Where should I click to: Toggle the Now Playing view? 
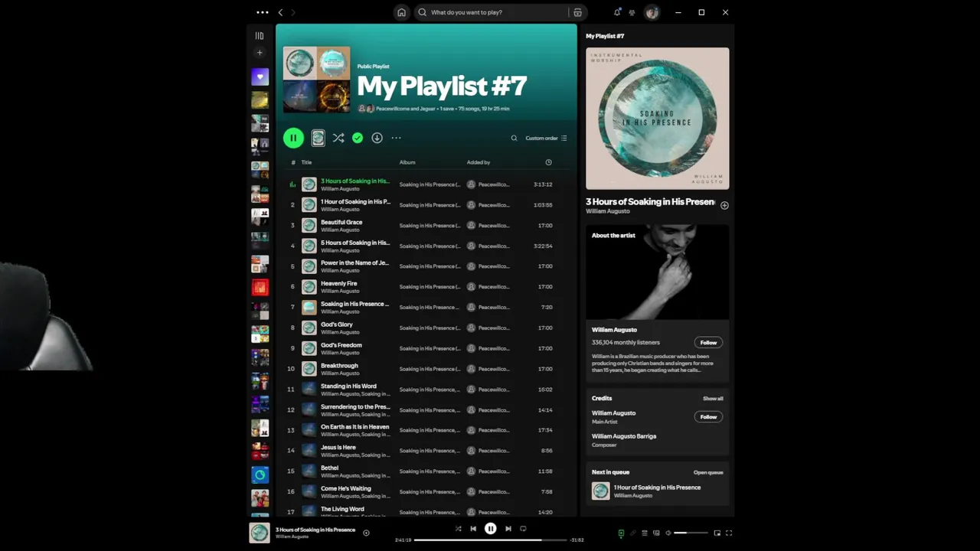coord(621,533)
